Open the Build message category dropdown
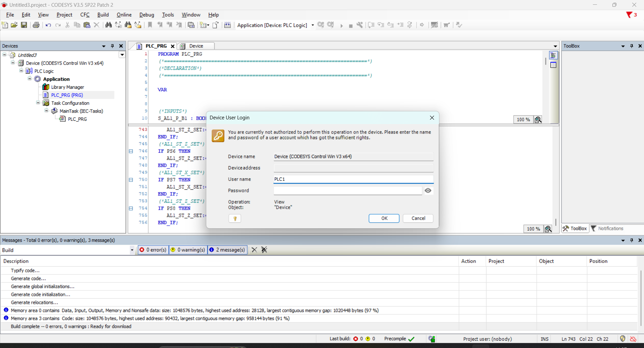 (x=132, y=250)
